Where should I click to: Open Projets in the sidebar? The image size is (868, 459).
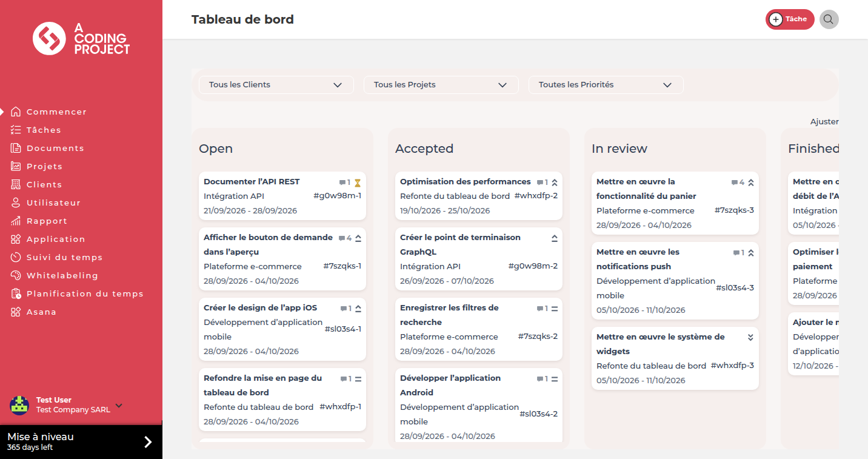point(44,166)
